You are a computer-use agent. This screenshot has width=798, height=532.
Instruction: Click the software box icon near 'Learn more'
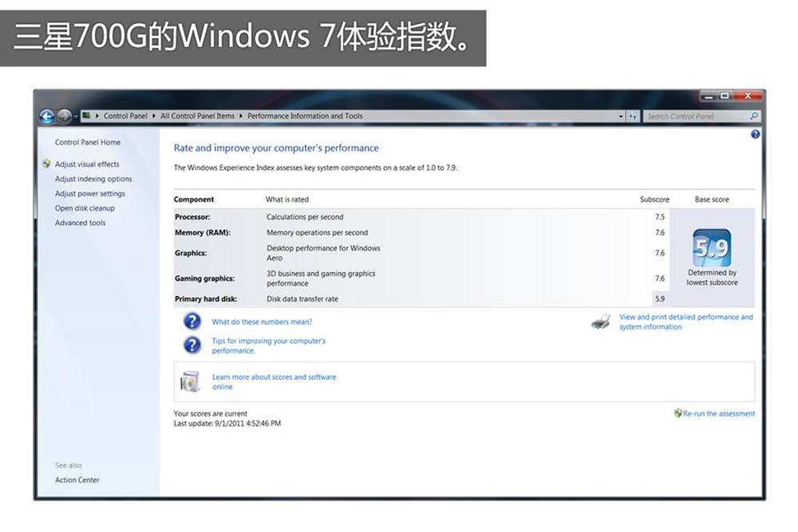point(190,382)
